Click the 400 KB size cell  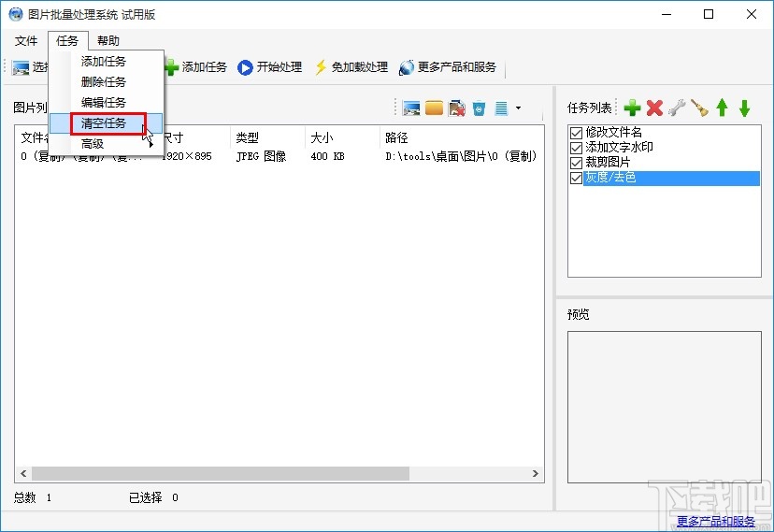coord(328,156)
